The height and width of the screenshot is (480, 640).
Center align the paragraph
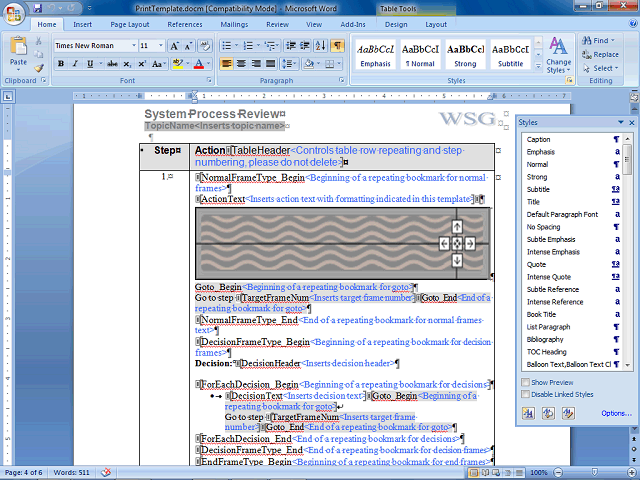coord(241,64)
